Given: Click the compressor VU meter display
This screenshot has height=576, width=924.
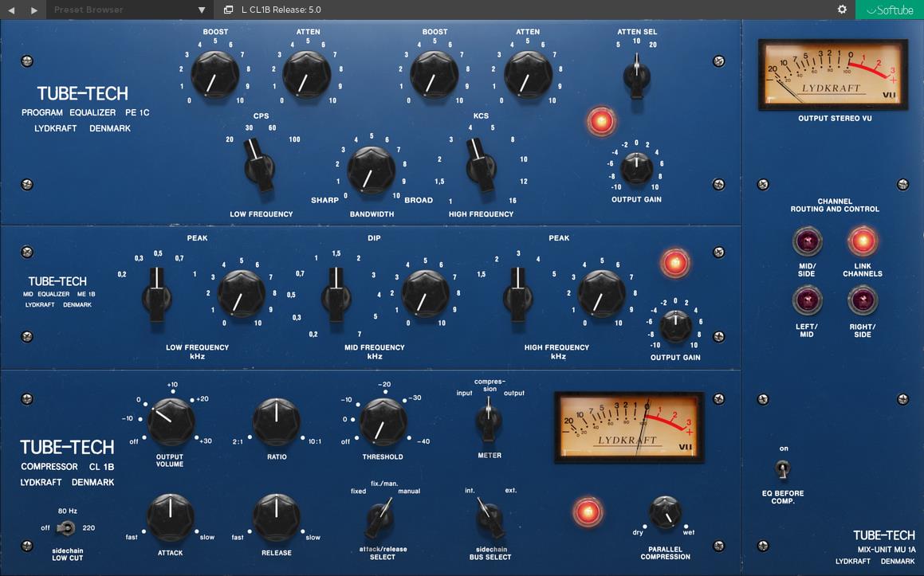Looking at the screenshot, I should point(629,428).
